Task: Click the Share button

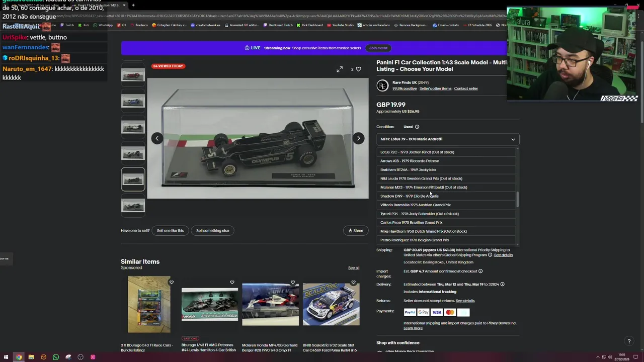Action: [x=356, y=231]
